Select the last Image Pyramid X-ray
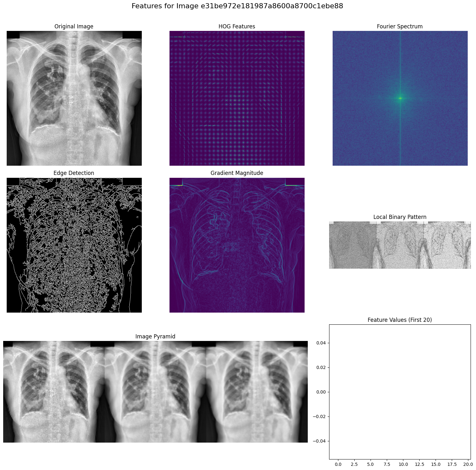This screenshot has height=470, width=476. (x=257, y=392)
